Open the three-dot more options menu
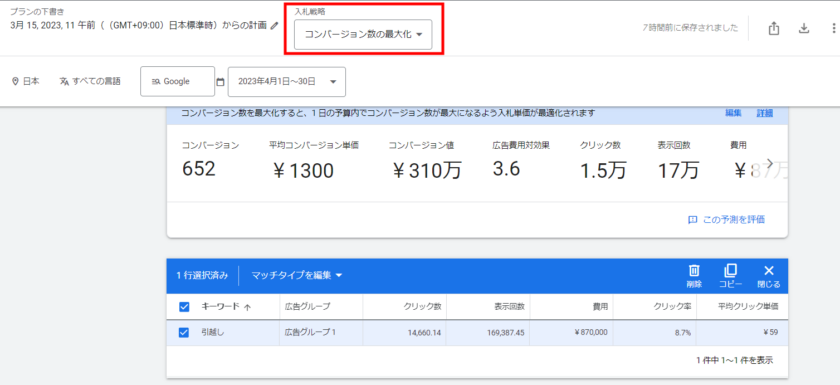The image size is (840, 385). [833, 28]
